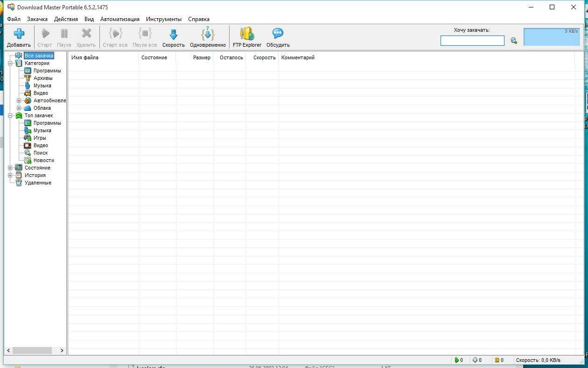Open the Вид menu
This screenshot has width=588, height=368.
89,19
